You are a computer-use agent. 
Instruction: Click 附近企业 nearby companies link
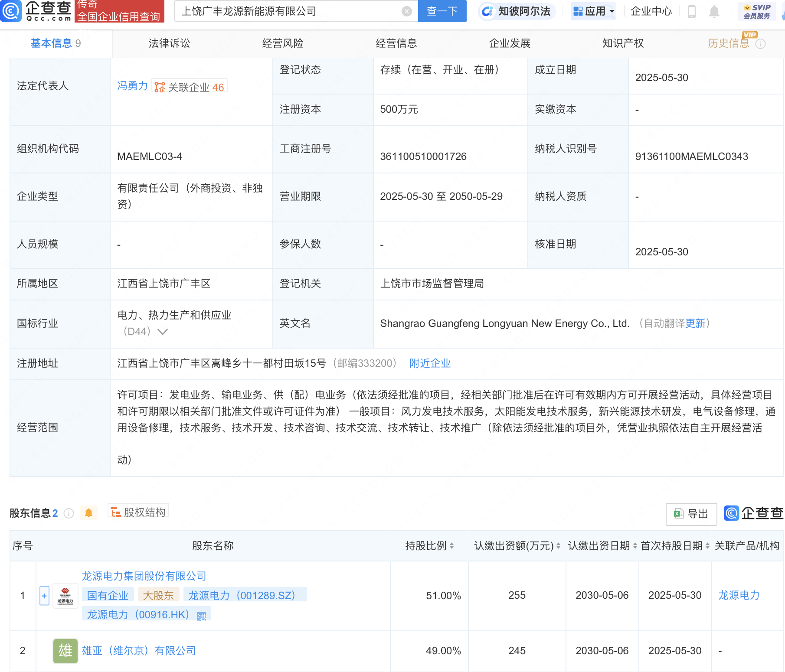pyautogui.click(x=430, y=363)
